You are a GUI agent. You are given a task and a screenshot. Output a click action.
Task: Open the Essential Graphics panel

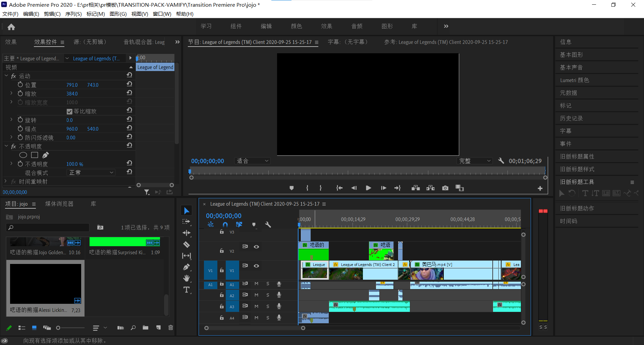(x=572, y=55)
